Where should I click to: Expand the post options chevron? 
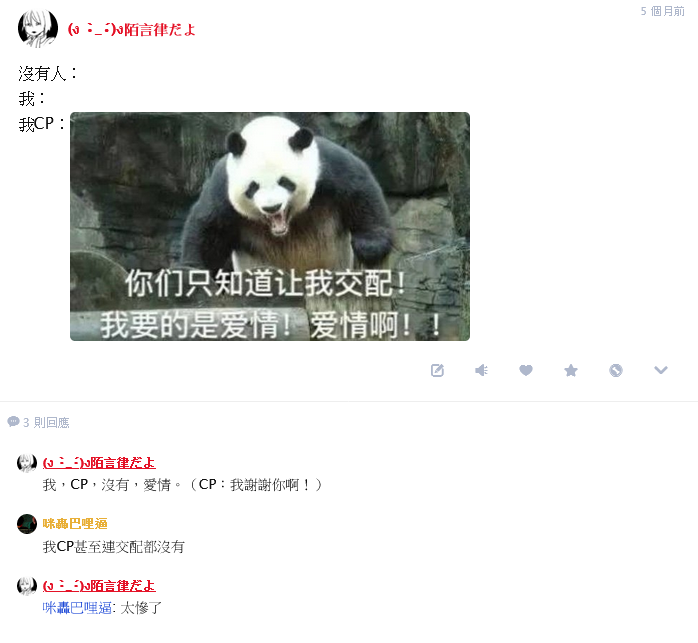click(661, 370)
